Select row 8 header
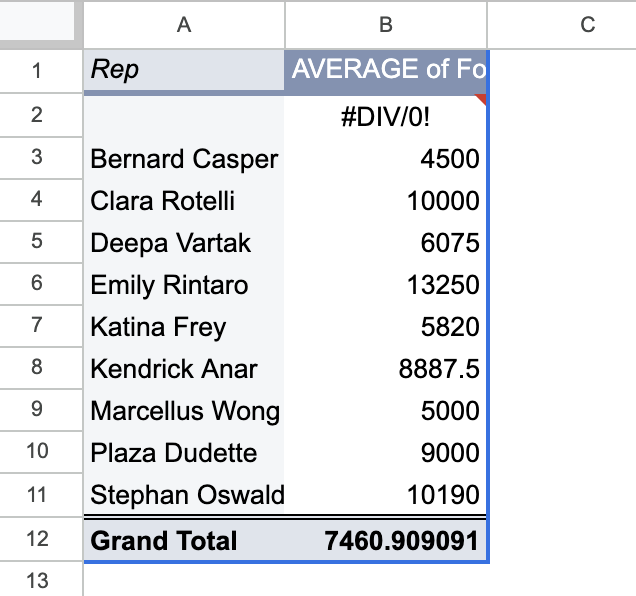The image size is (636, 596). tap(41, 368)
